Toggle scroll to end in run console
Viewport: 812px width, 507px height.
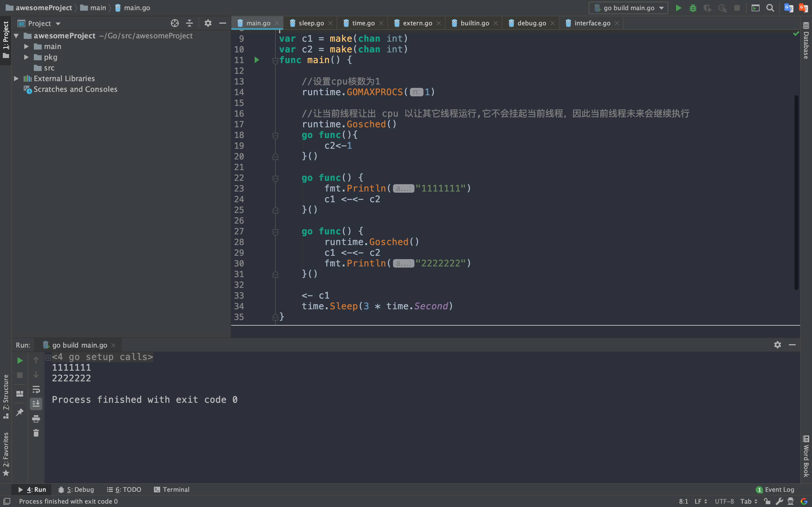click(36, 404)
